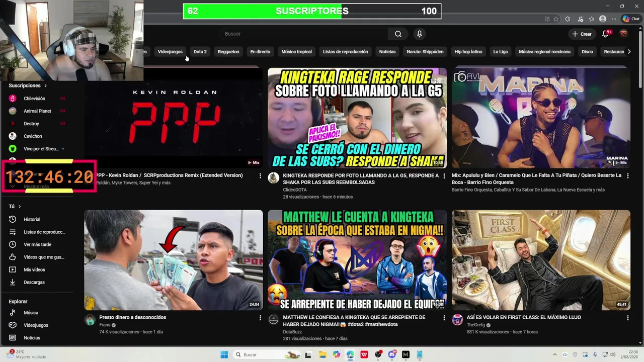Open Frans channel avatar
Image resolution: width=644 pixels, height=362 pixels.
point(90,320)
